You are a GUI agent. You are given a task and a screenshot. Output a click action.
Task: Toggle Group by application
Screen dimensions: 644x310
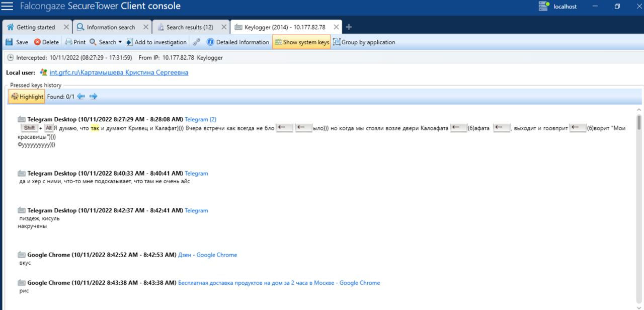pyautogui.click(x=364, y=42)
